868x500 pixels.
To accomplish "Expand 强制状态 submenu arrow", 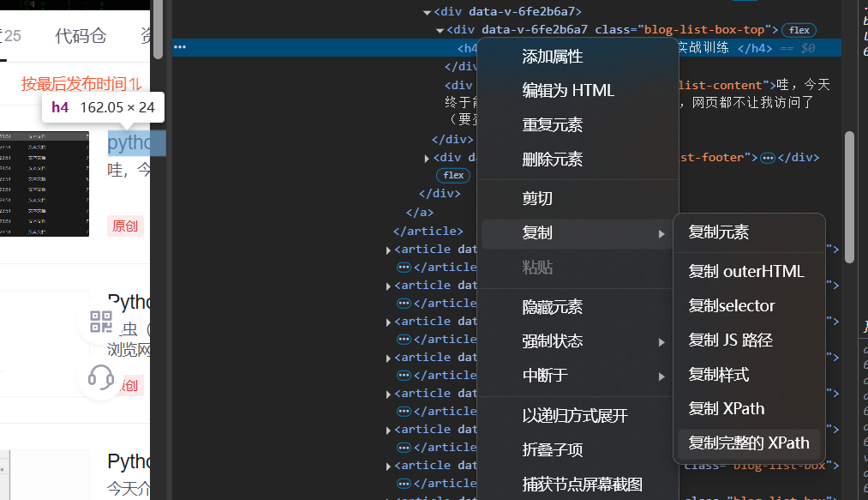I will coord(661,342).
